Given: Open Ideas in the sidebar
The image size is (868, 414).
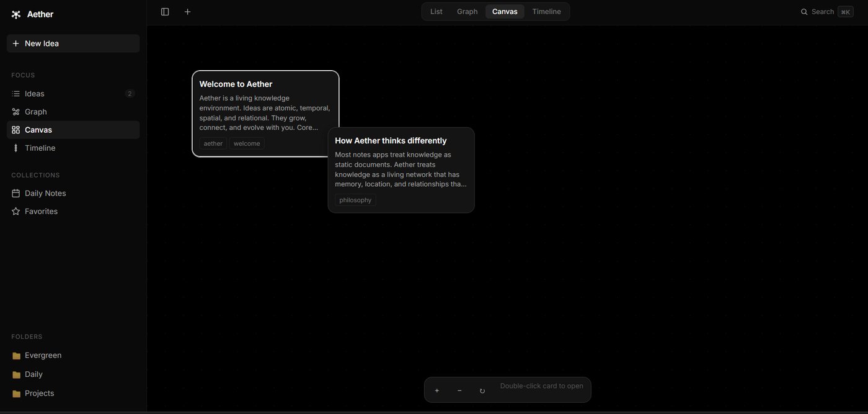Looking at the screenshot, I should [73, 94].
